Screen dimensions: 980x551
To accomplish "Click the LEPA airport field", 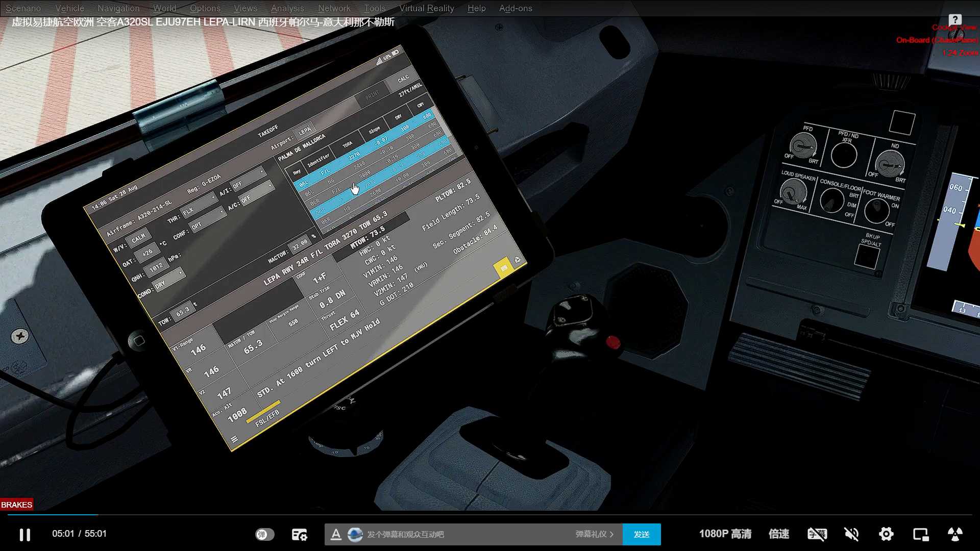I will (x=305, y=131).
